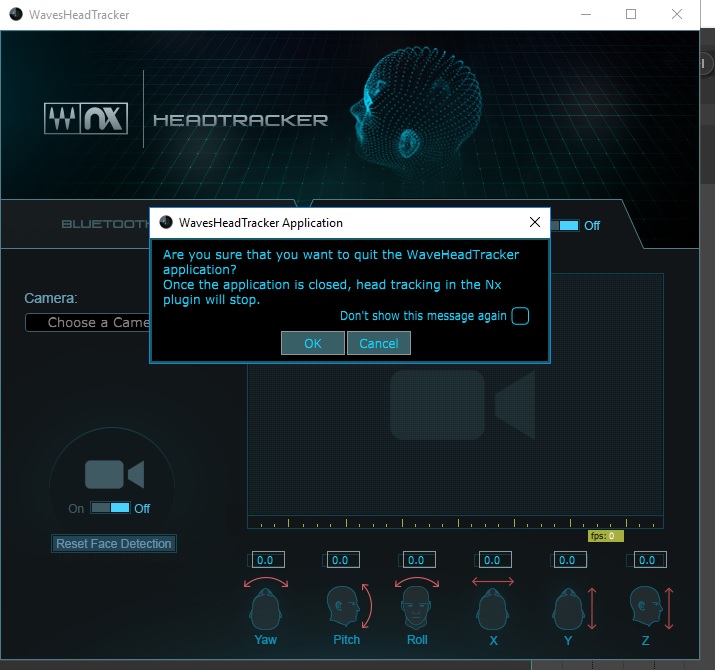Tick "Don't show this message again" checkbox
Viewport: 715px width, 670px height.
pos(520,316)
